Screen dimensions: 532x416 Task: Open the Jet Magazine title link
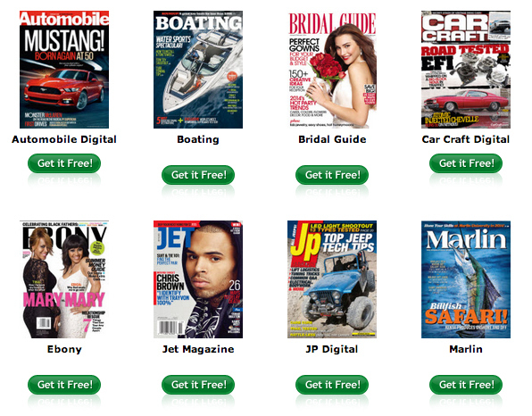click(x=198, y=349)
